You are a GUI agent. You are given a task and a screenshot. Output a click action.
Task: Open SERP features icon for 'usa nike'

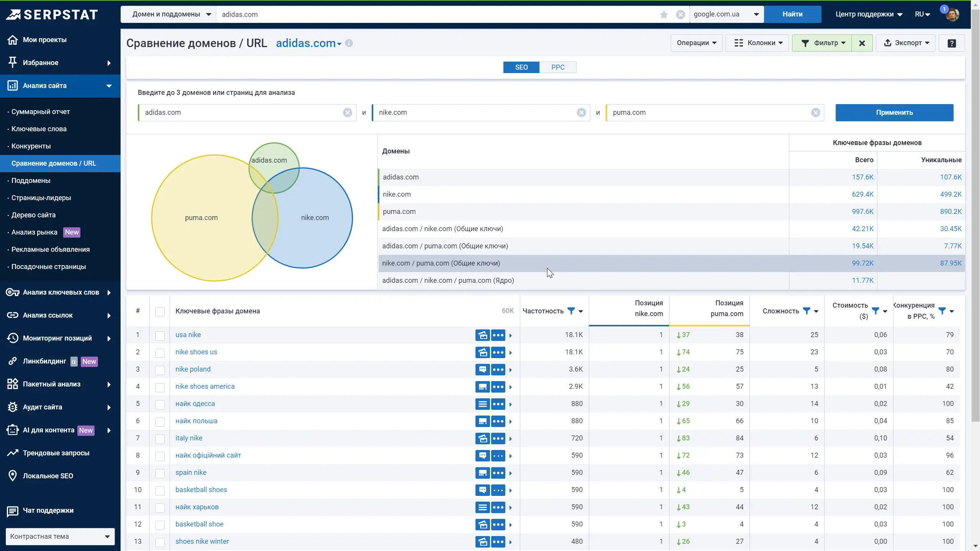(x=482, y=335)
